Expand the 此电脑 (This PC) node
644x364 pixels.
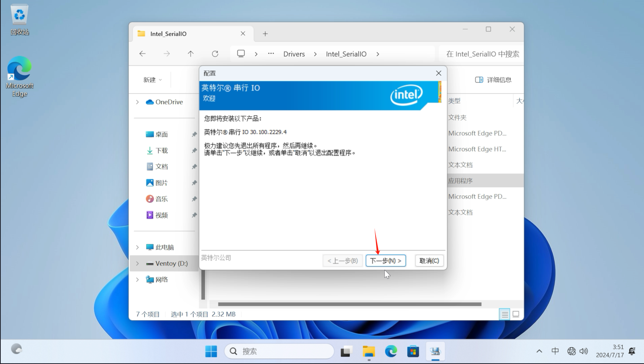point(138,247)
